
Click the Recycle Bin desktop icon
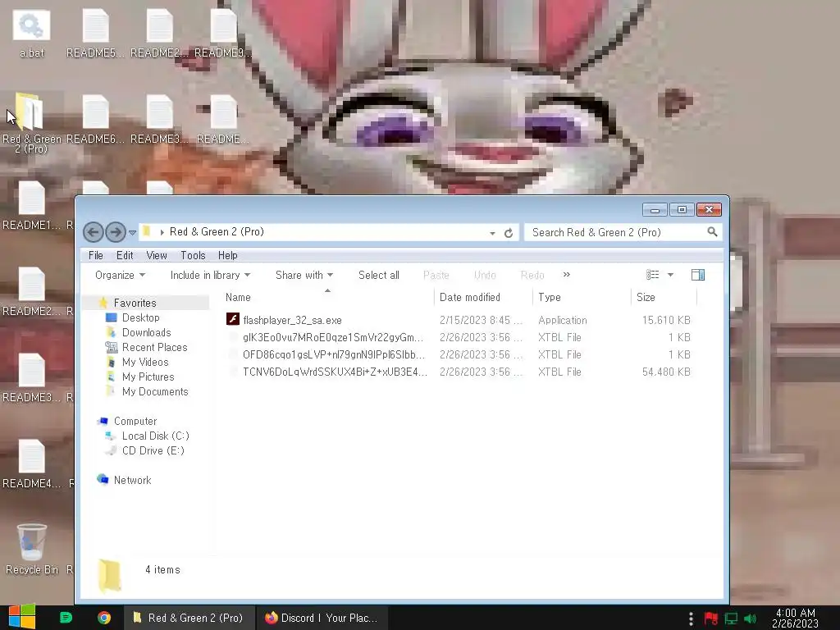32,549
